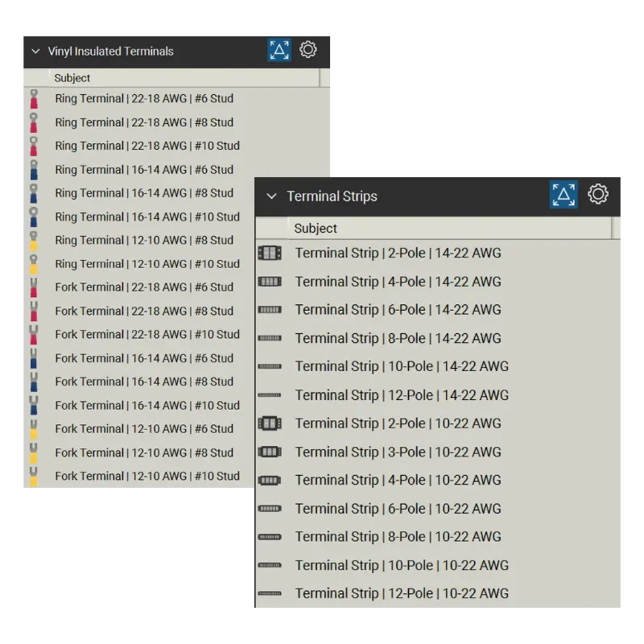Open Vinyl Insulated Terminals settings gear

308,50
